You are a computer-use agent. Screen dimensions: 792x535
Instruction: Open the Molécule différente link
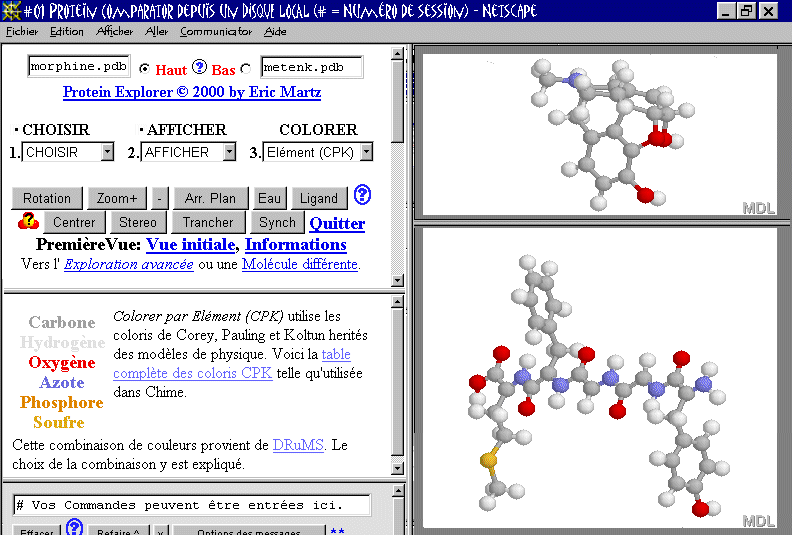[300, 264]
